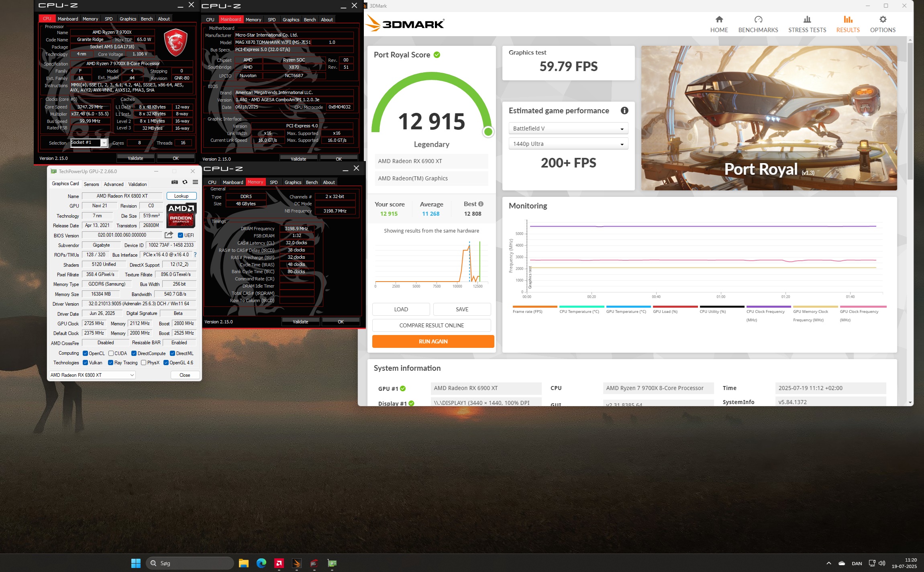Open the Socket #1 selection dropdown in CPU-Z

click(x=89, y=143)
